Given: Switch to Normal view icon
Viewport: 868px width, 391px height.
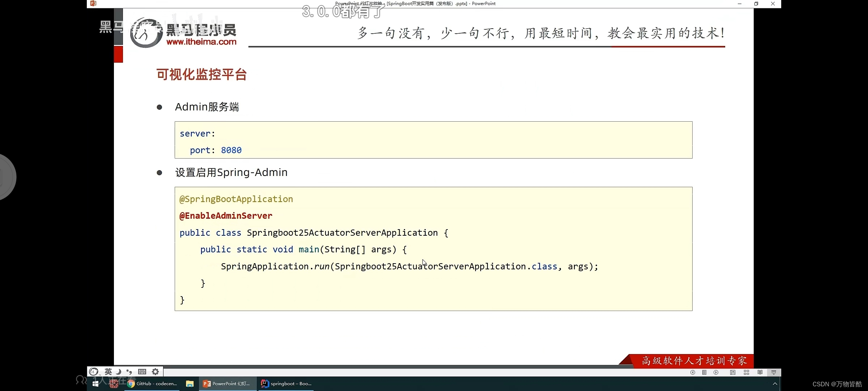Looking at the screenshot, I should pyautogui.click(x=732, y=372).
